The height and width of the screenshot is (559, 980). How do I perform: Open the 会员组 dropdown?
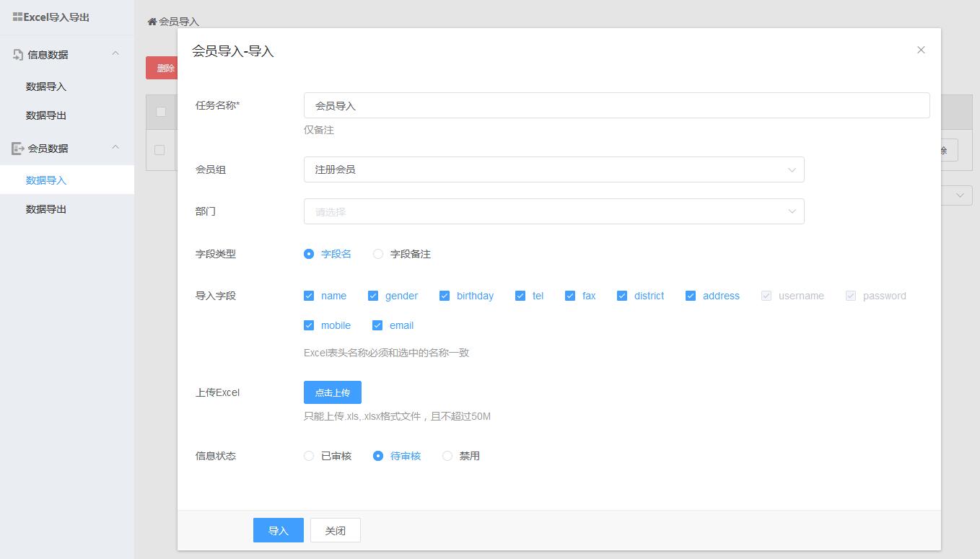554,170
